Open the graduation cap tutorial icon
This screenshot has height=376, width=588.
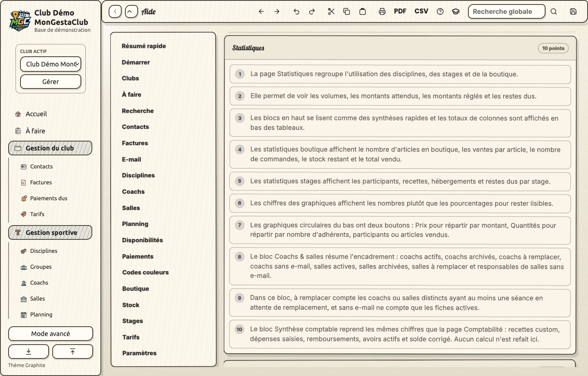coord(456,11)
